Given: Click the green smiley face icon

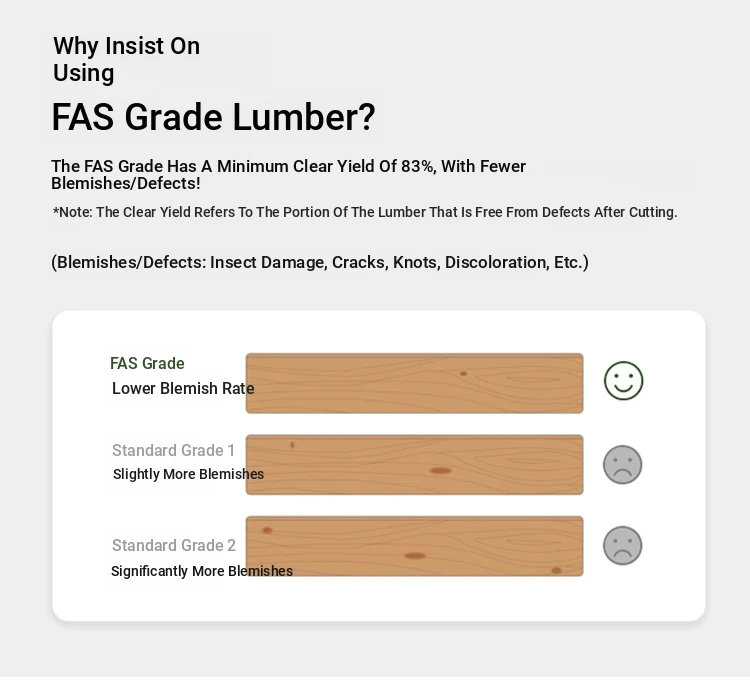Looking at the screenshot, I should [623, 380].
